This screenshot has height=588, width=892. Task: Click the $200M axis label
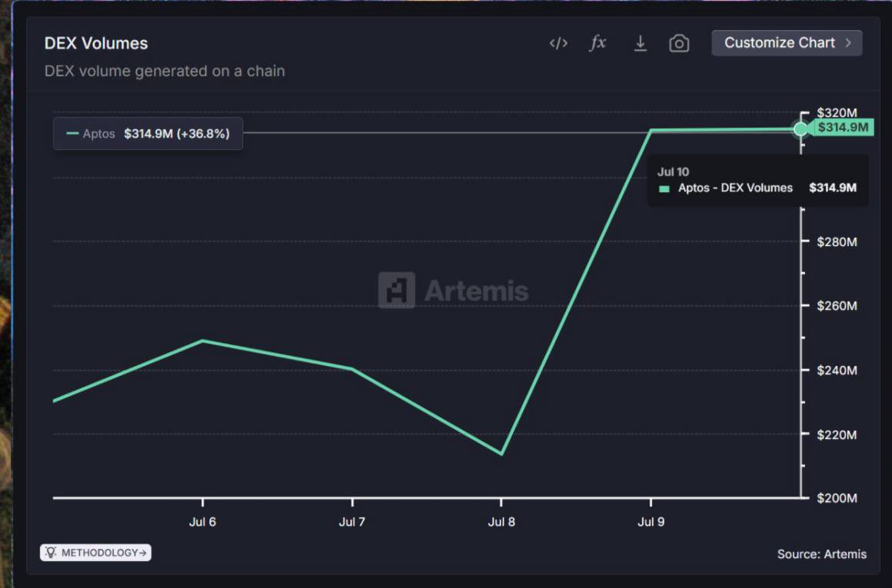pos(837,498)
